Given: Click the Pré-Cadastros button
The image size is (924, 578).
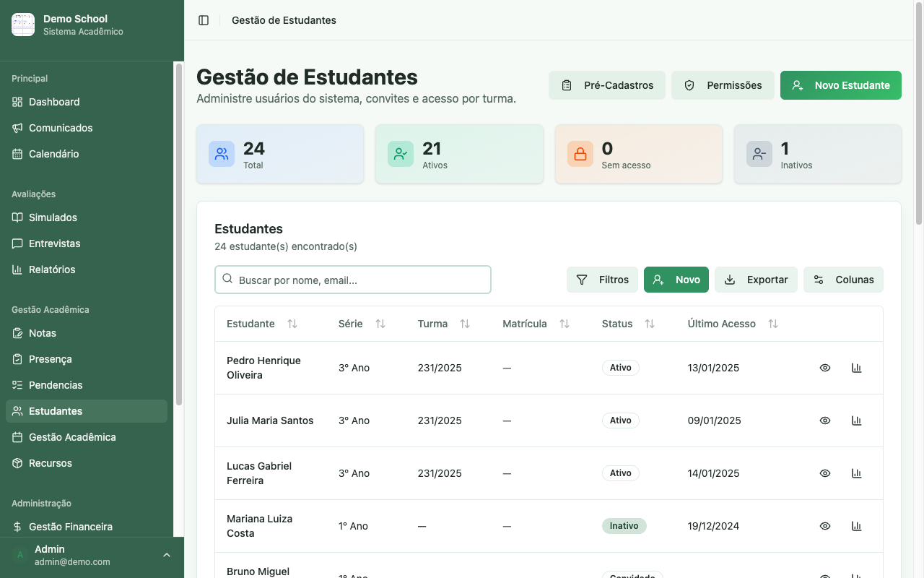Looking at the screenshot, I should 607,85.
